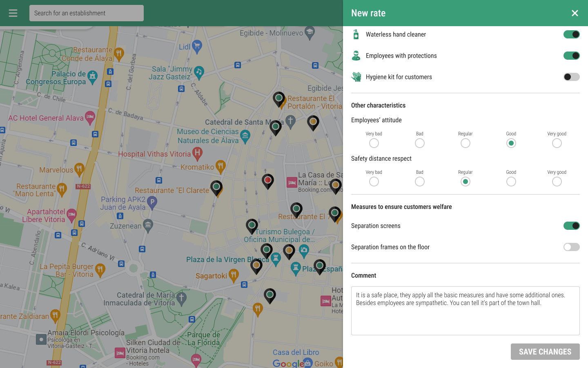Click the AC Hotel General Alava marker
The width and height of the screenshot is (588, 368).
[x=90, y=118]
